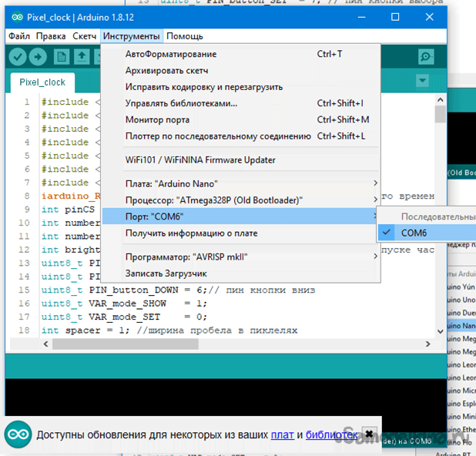476x456 pixels.
Task: Click the vertical scrollbar thumb in the editor
Action: [440, 114]
